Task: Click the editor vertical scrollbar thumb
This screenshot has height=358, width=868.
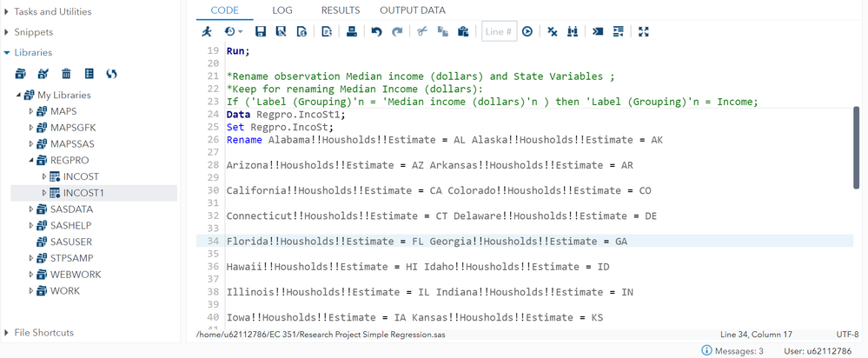Action: coord(858,147)
